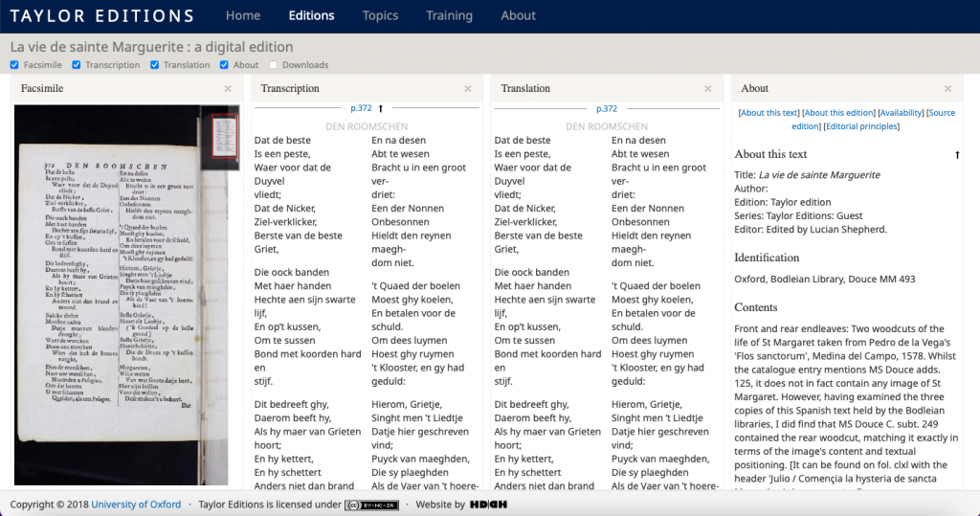Uncheck the Transcription checkbox
Image resolution: width=980 pixels, height=516 pixels.
tap(77, 65)
